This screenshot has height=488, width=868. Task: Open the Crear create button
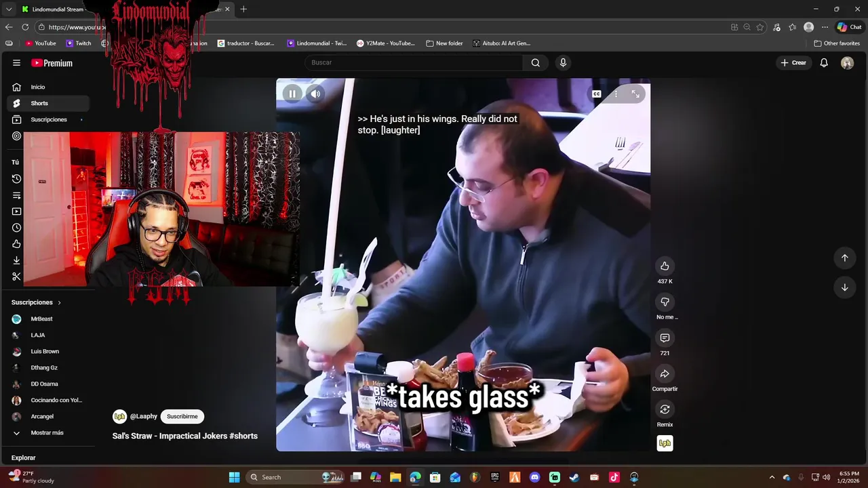(793, 62)
